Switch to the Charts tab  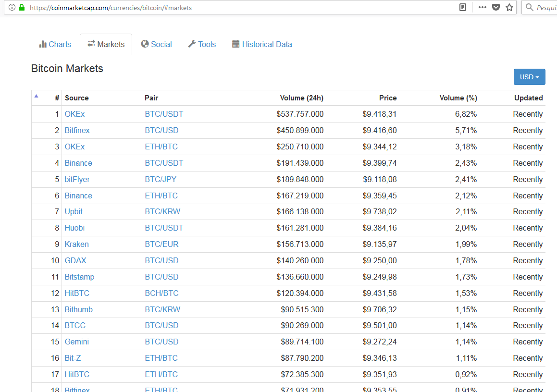[x=55, y=44]
